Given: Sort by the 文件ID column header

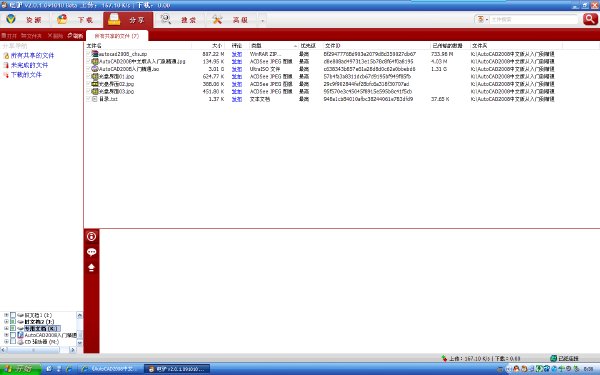Looking at the screenshot, I should [x=377, y=46].
